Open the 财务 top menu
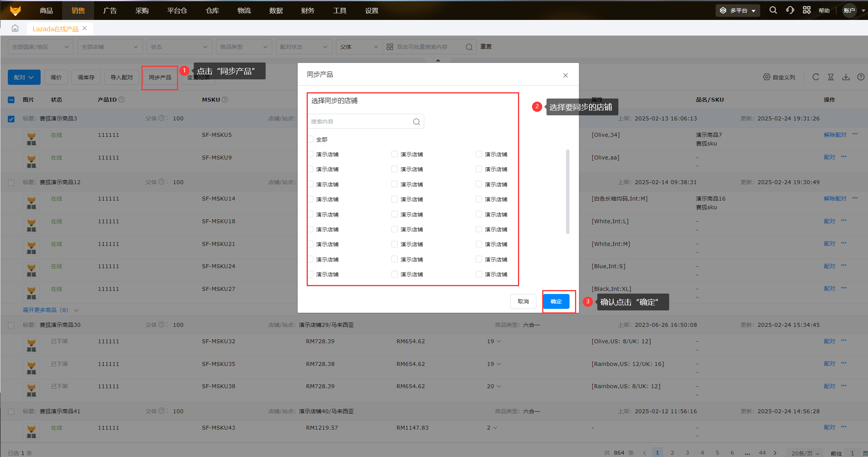The height and width of the screenshot is (457, 868). click(x=307, y=11)
